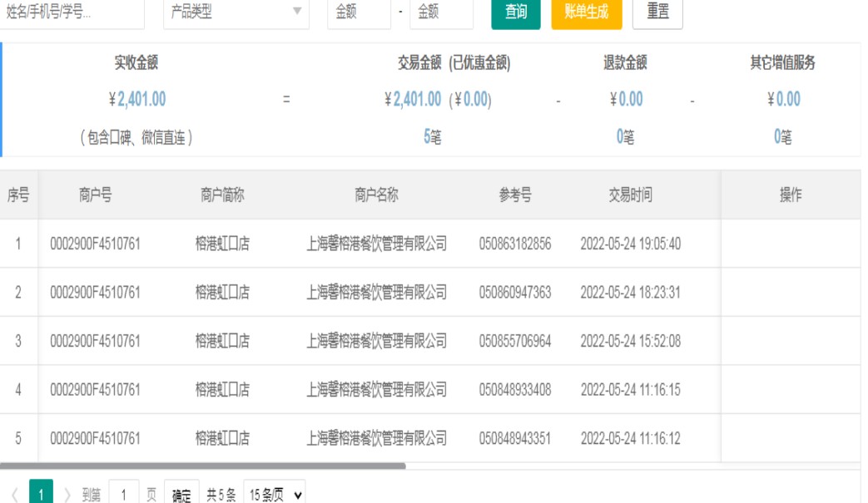Select row with reference 050863182856
Screen dimensions: 868x503
tap(514, 244)
